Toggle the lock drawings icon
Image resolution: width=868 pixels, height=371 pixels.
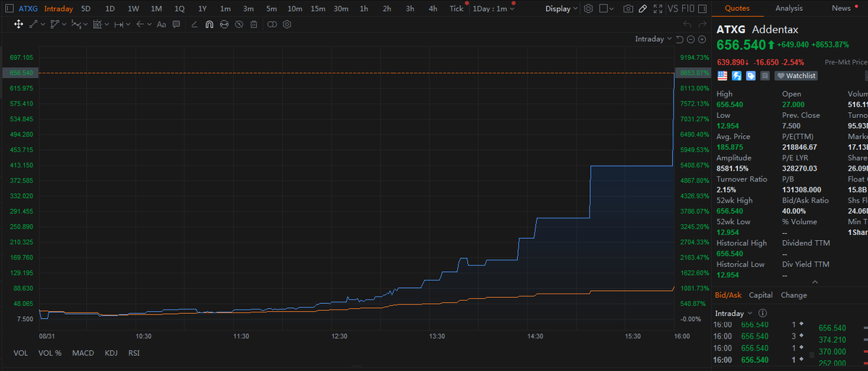pyautogui.click(x=224, y=24)
